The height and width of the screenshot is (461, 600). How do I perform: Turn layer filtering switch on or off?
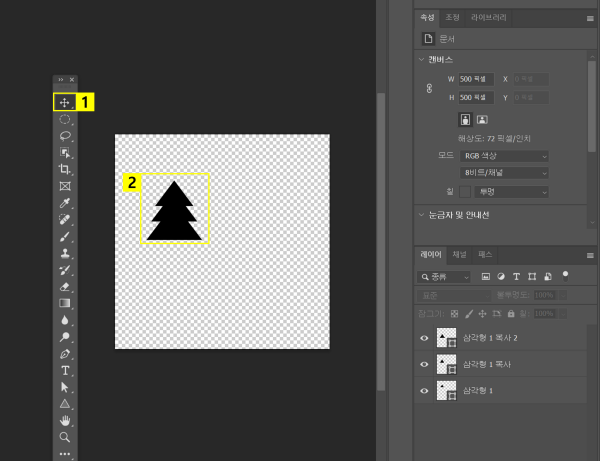(x=565, y=276)
